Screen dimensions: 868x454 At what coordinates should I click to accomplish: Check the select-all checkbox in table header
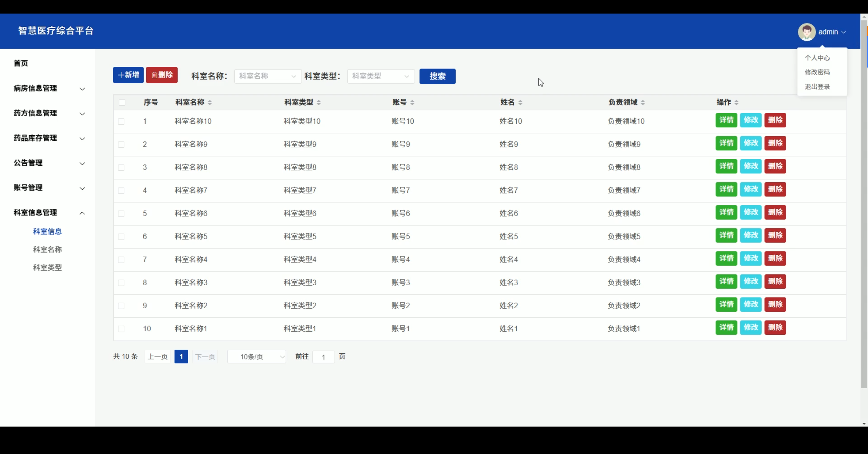pyautogui.click(x=122, y=102)
